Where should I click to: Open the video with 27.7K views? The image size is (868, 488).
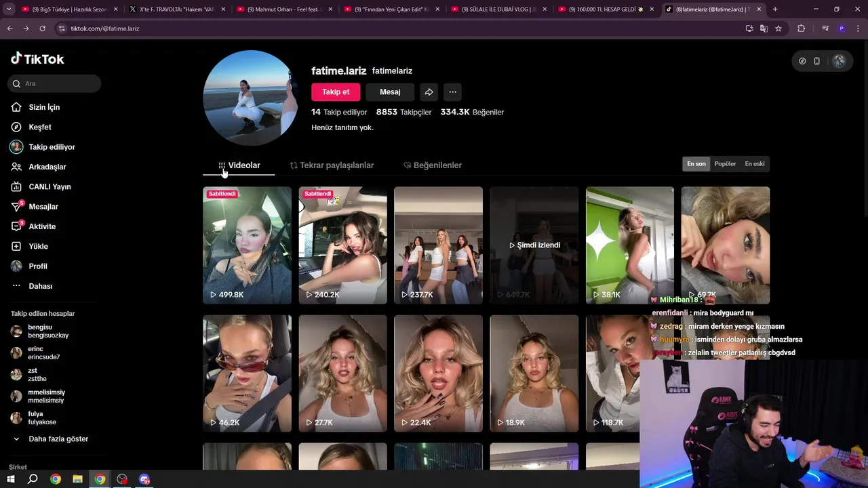342,373
